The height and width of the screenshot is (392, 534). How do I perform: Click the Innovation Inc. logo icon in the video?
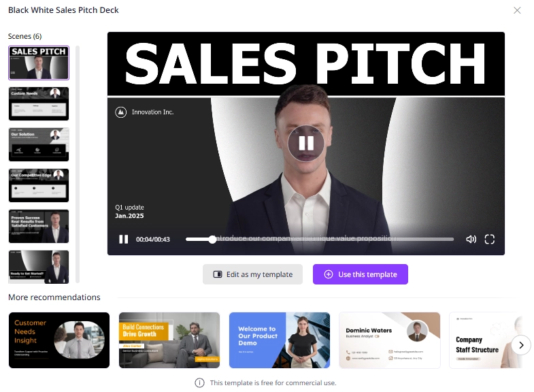[x=120, y=112]
